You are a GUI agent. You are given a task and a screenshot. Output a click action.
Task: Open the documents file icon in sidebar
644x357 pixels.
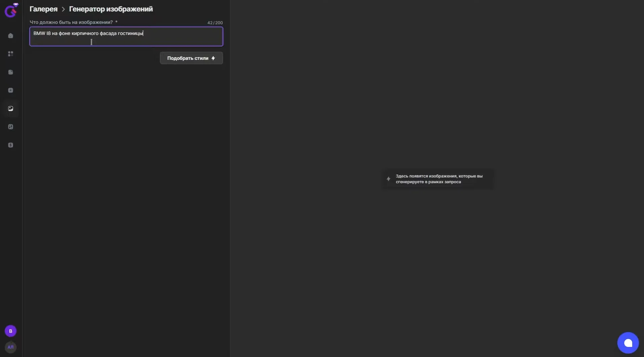pyautogui.click(x=10, y=72)
